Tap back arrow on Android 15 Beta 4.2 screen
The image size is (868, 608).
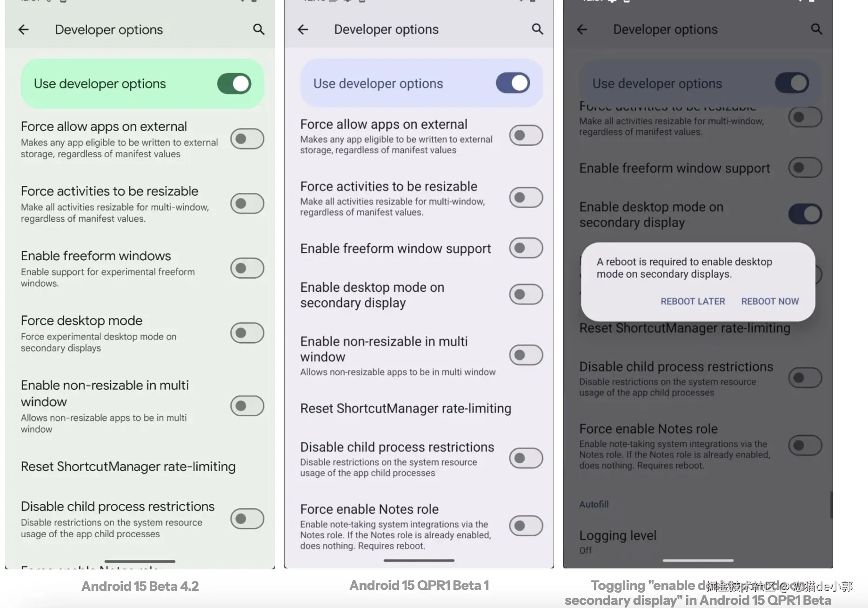(24, 30)
